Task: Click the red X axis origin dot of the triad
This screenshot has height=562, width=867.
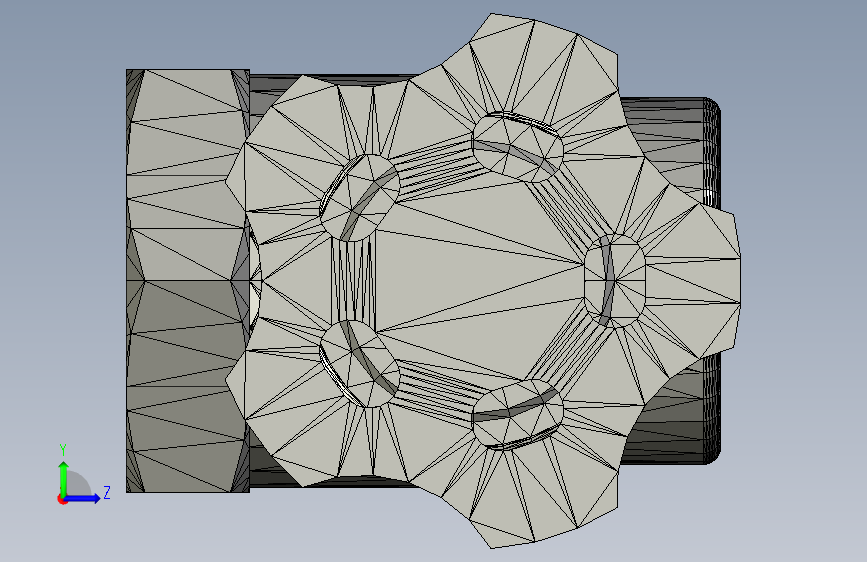Action: pos(61,499)
